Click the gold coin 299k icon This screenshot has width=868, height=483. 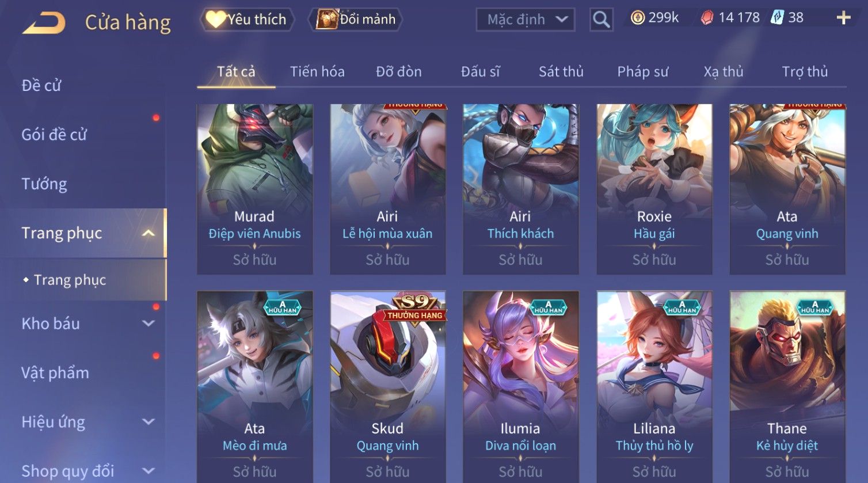(637, 18)
